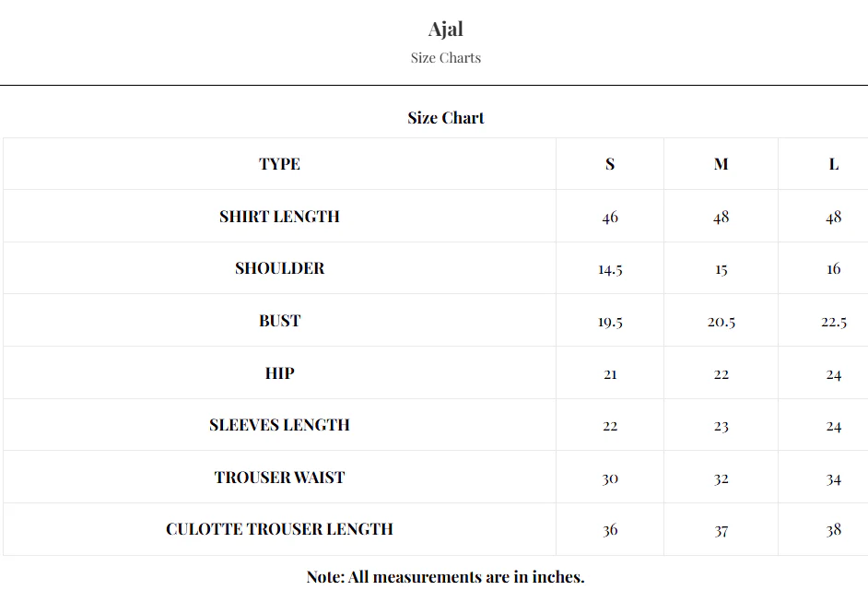Select the M size column header
The image size is (868, 602).
click(721, 164)
